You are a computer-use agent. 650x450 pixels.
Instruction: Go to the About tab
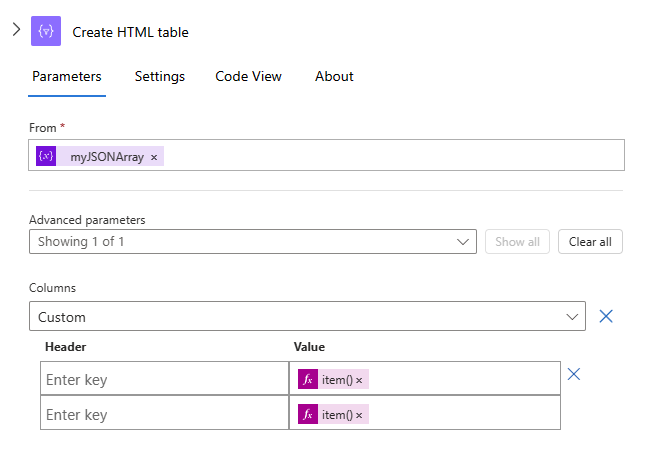pyautogui.click(x=334, y=76)
